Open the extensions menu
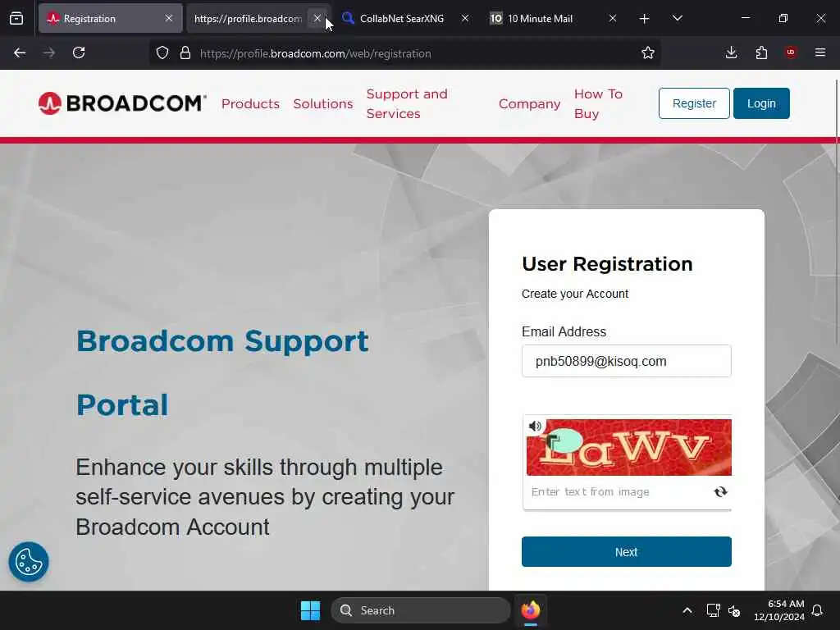This screenshot has height=630, width=840. (761, 52)
